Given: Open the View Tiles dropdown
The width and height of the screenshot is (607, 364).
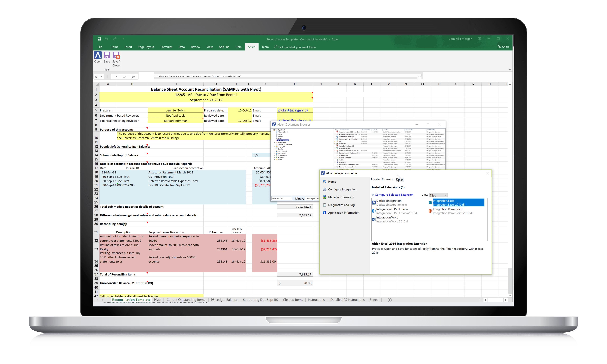Looking at the screenshot, I should [x=438, y=195].
